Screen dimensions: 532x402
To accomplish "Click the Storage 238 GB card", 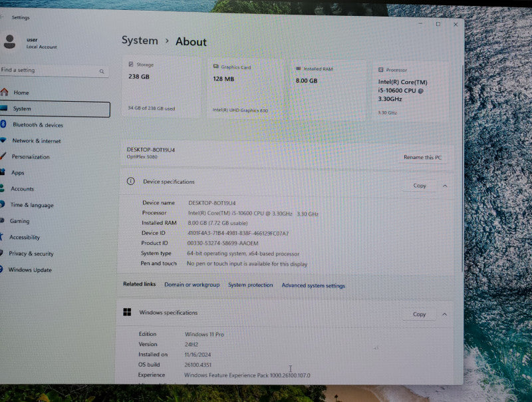I will (x=162, y=87).
